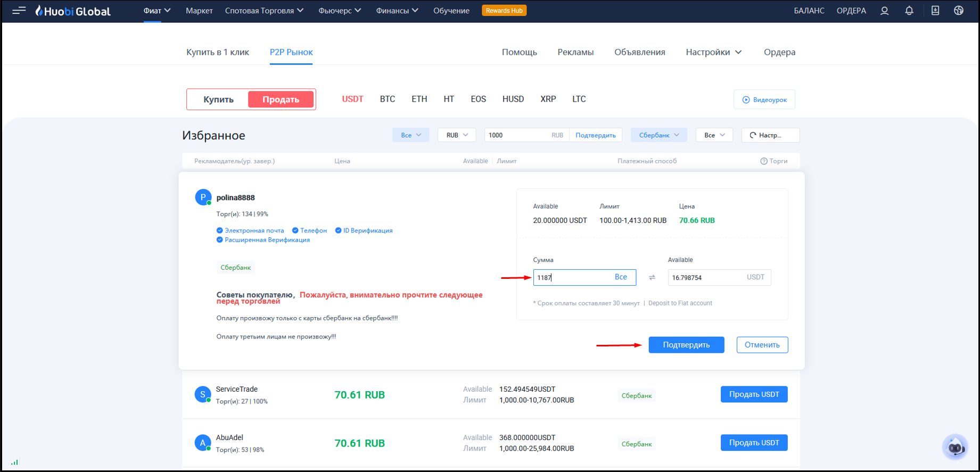
Task: Open the ServiceTrade advertiser name
Action: tap(237, 389)
